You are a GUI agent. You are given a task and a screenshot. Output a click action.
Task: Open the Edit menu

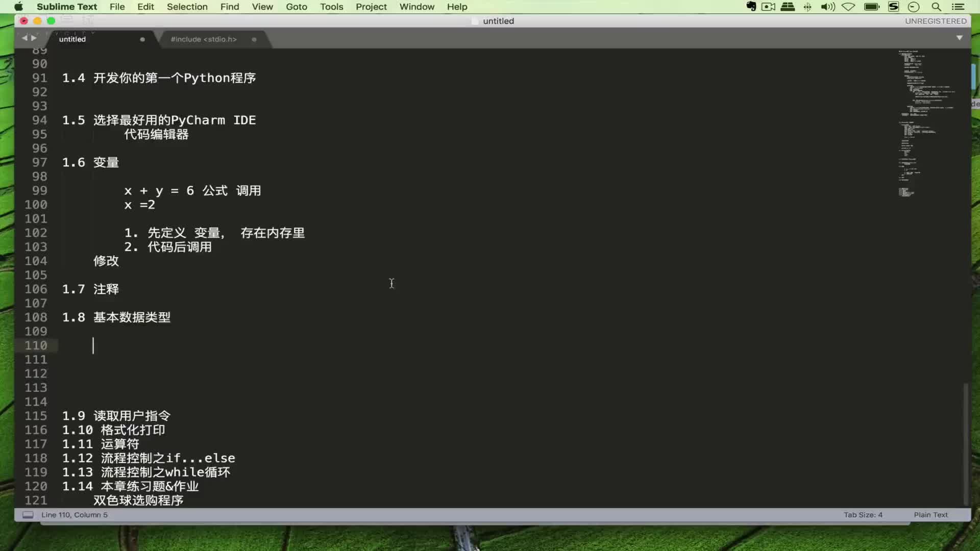tap(145, 7)
